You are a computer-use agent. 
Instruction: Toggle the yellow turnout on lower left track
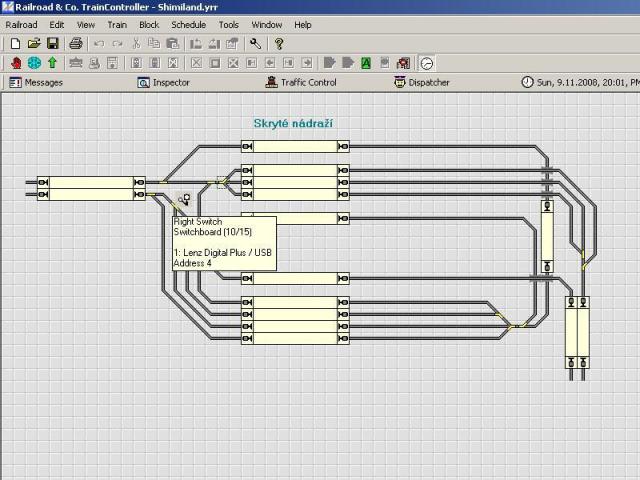coord(151,194)
